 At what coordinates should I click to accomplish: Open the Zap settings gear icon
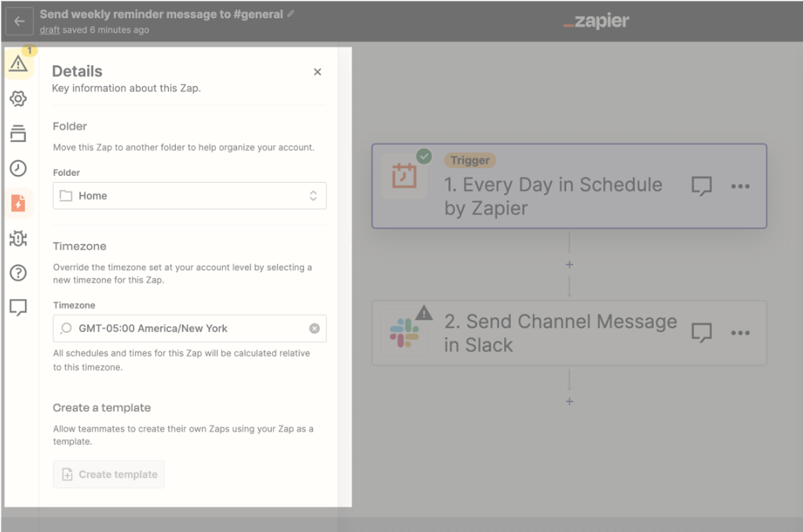(x=18, y=99)
